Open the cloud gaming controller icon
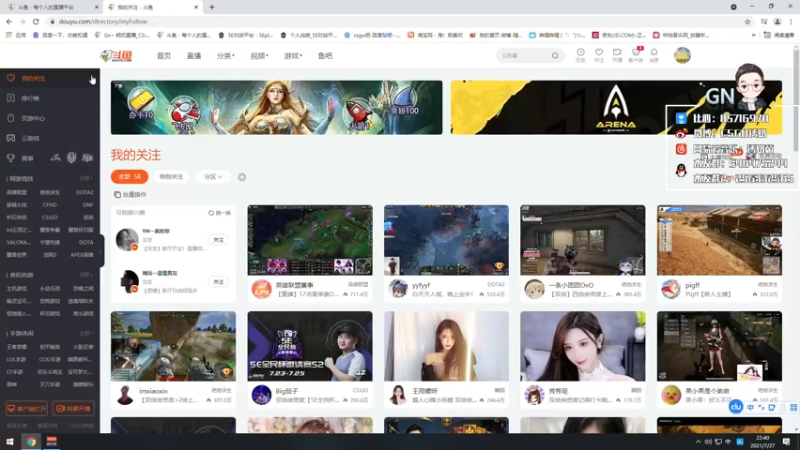 pos(11,138)
